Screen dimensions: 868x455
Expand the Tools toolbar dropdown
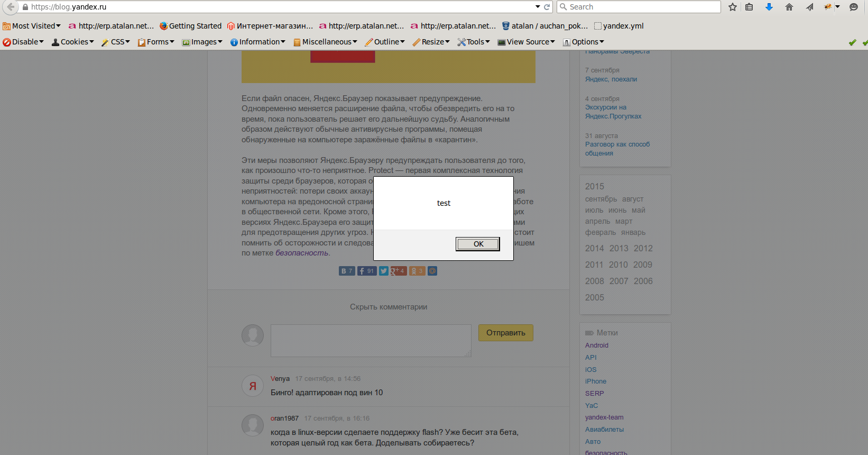click(474, 42)
